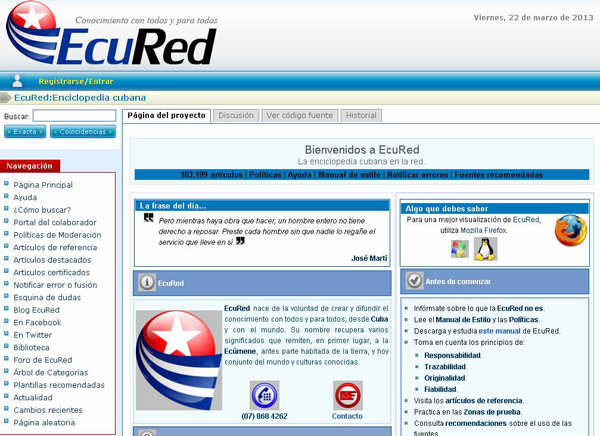Open Página Principal in the navigation

click(43, 185)
